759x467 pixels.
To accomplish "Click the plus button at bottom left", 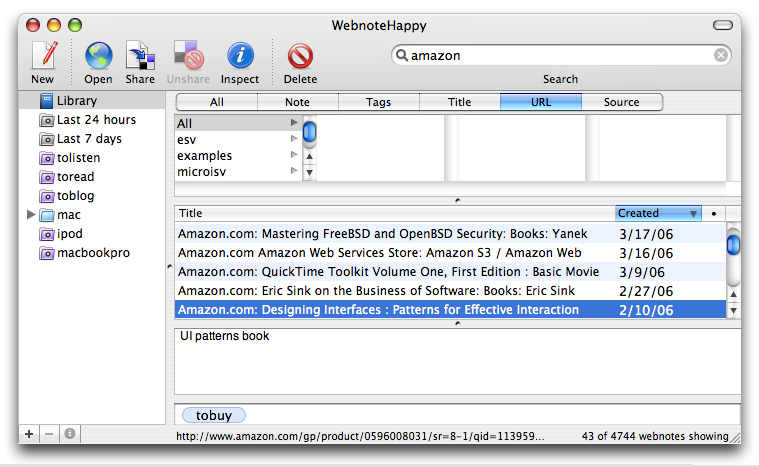I will tap(28, 434).
